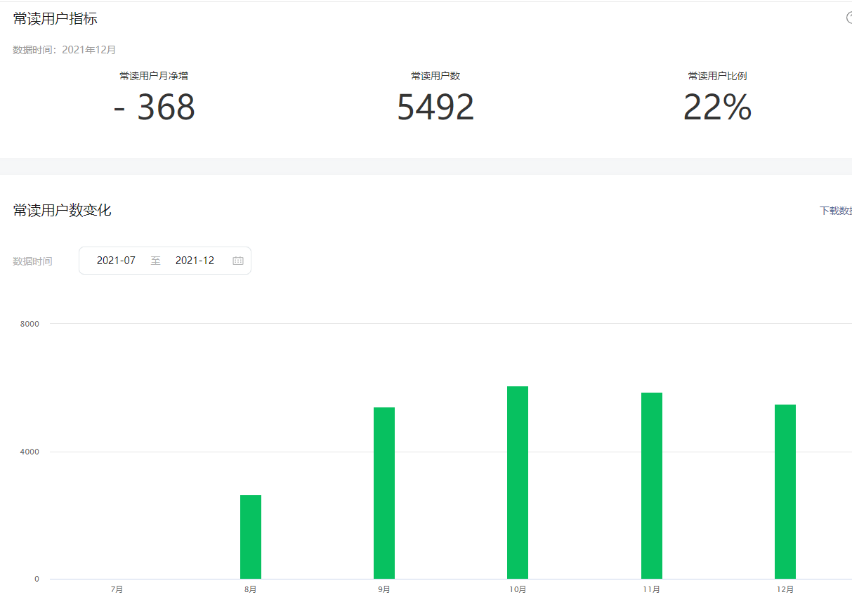Click the 22% regular reader ratio value
The image size is (852, 616).
tap(717, 107)
